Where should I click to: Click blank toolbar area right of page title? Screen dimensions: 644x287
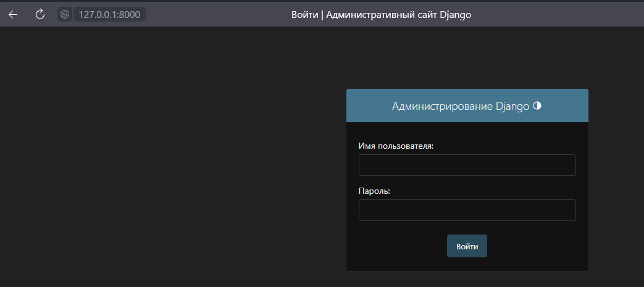[556, 14]
